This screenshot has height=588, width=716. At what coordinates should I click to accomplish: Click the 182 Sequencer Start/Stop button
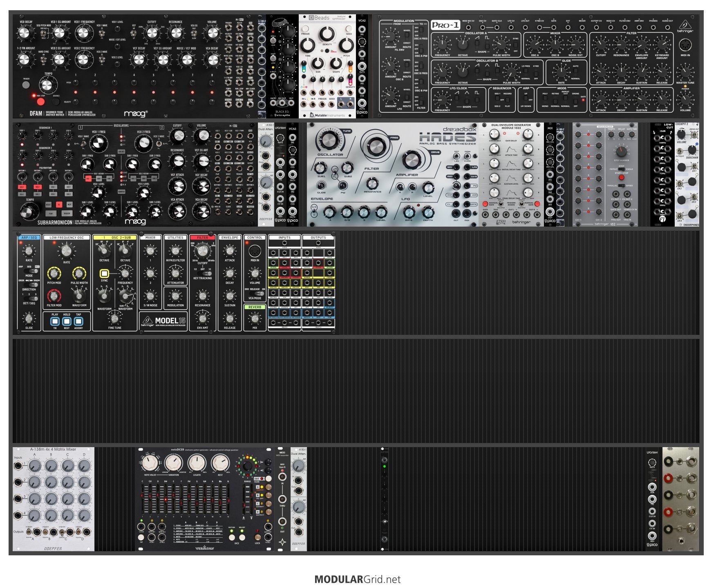(x=621, y=178)
